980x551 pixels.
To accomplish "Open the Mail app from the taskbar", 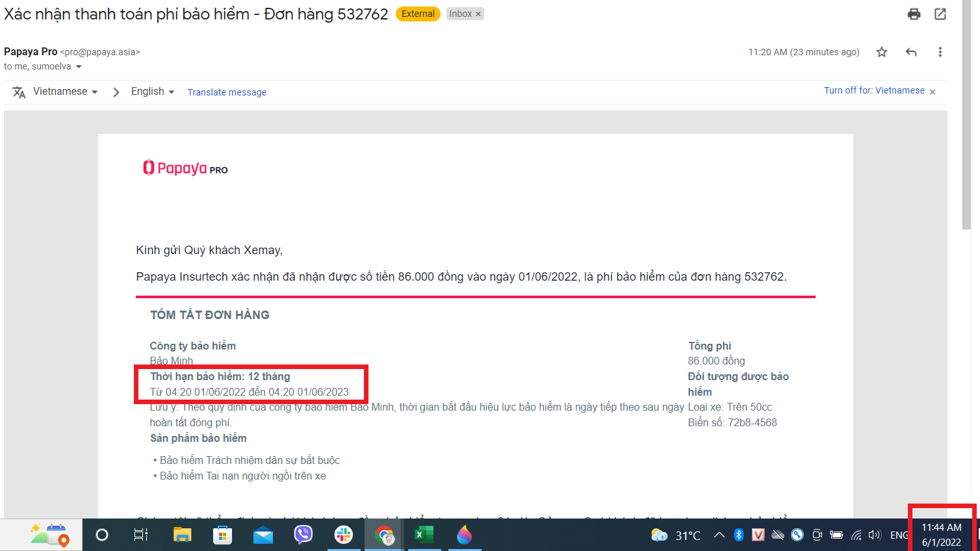I will click(x=263, y=535).
